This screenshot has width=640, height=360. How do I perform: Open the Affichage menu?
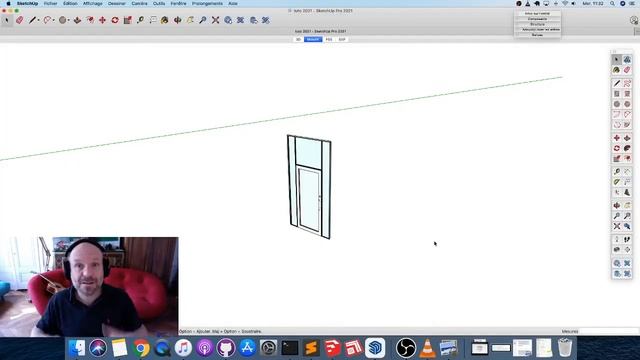[x=93, y=3]
